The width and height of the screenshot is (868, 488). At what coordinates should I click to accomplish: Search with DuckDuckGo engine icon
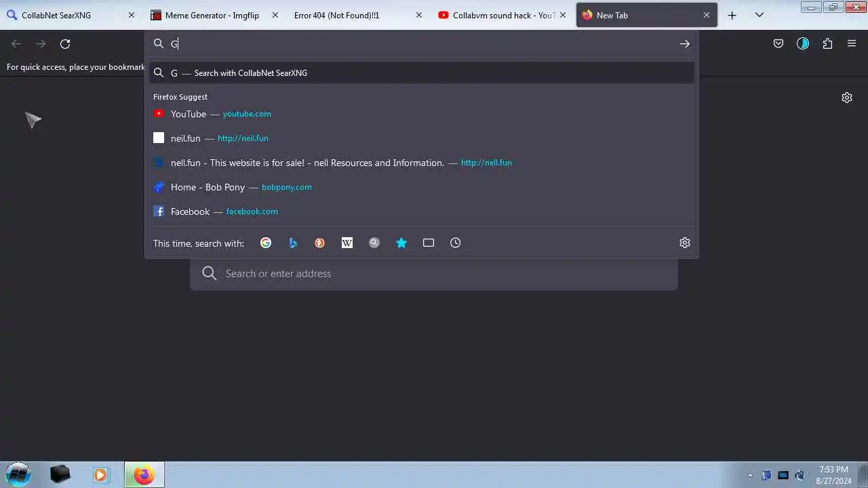(320, 243)
